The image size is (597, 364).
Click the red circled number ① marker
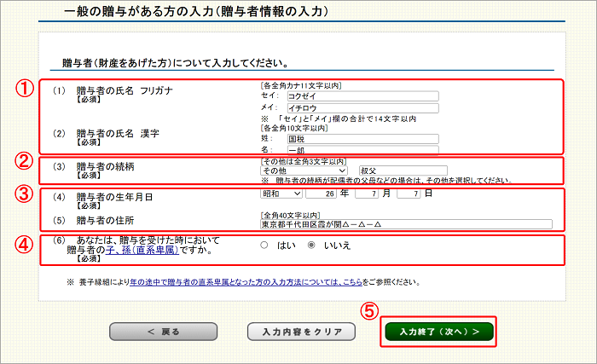(x=26, y=88)
